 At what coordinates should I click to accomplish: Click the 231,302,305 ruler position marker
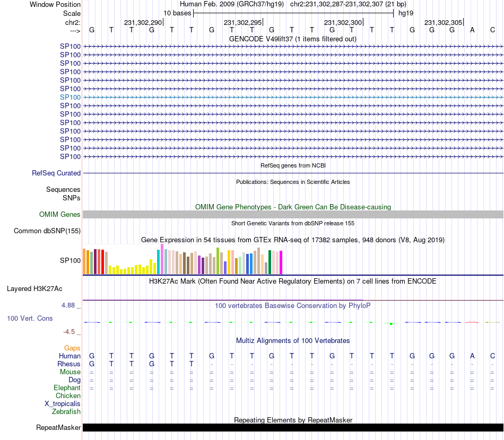point(444,22)
